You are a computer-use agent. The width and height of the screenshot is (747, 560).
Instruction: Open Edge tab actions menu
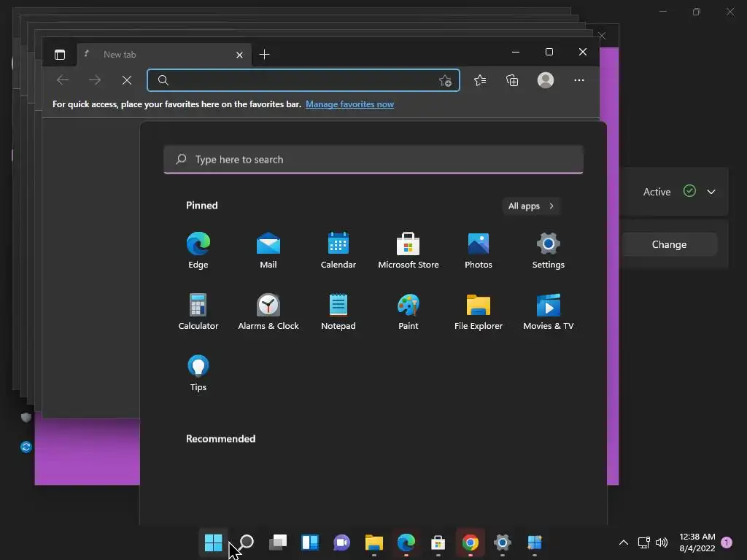(x=60, y=55)
